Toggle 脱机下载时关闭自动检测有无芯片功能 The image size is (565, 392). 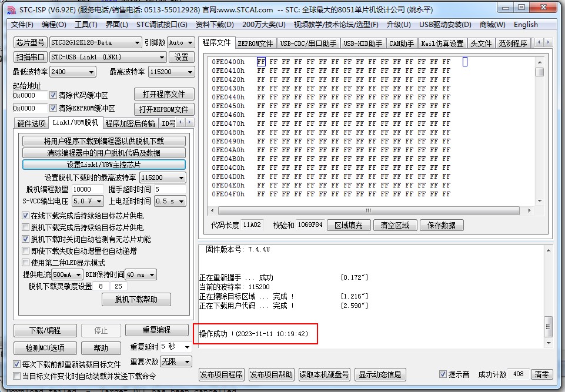tap(26, 239)
